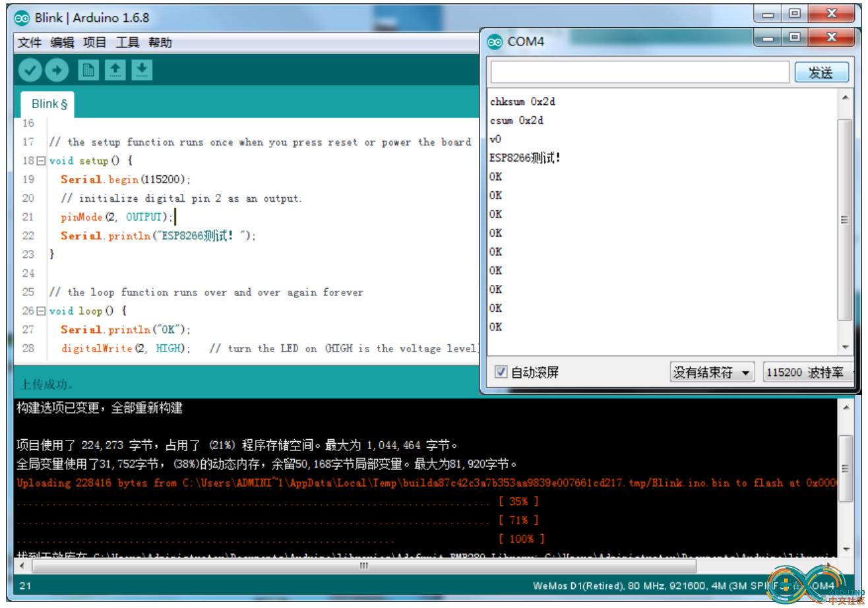Image resolution: width=868 pixels, height=608 pixels.
Task: Toggle the 自动滚屏 checkbox
Action: 501,372
